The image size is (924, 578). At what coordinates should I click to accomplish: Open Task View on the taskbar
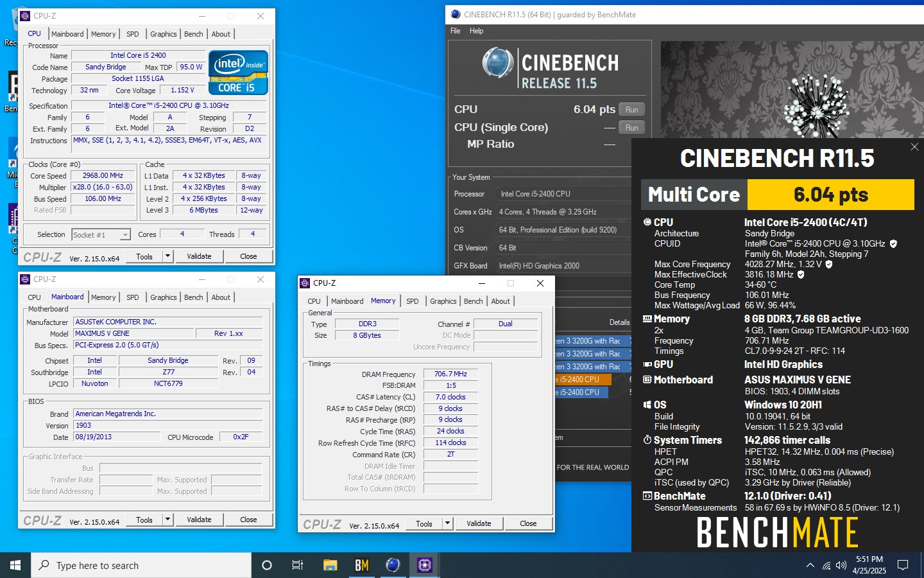coord(298,565)
